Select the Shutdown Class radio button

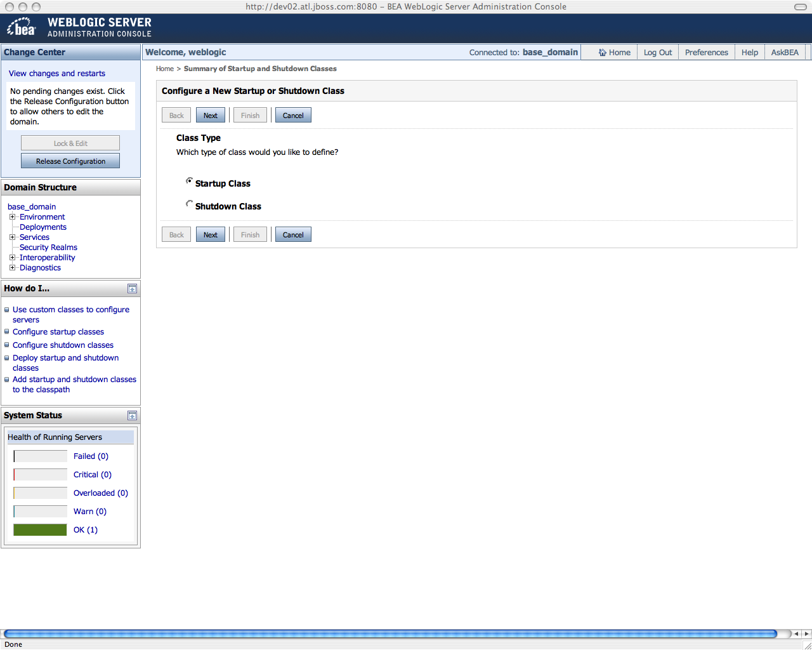tap(189, 204)
